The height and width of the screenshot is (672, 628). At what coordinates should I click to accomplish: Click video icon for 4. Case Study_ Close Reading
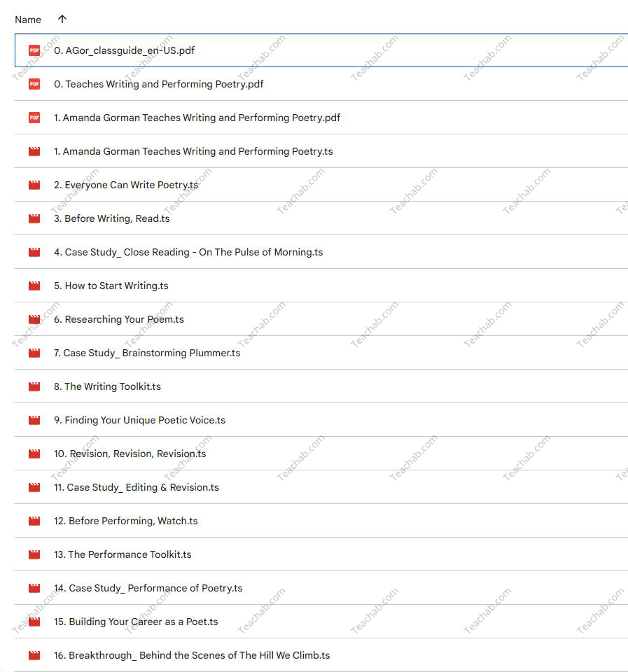34,252
